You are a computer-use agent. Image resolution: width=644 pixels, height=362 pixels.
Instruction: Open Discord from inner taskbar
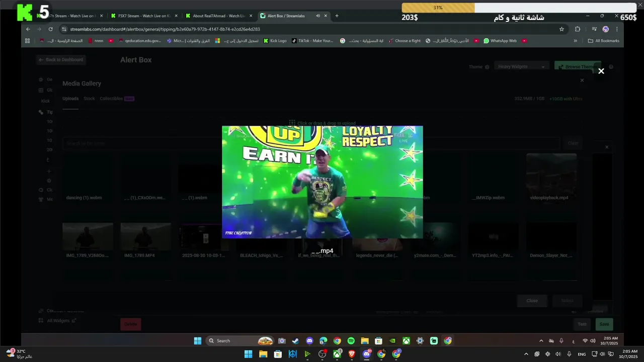pyautogui.click(x=309, y=341)
